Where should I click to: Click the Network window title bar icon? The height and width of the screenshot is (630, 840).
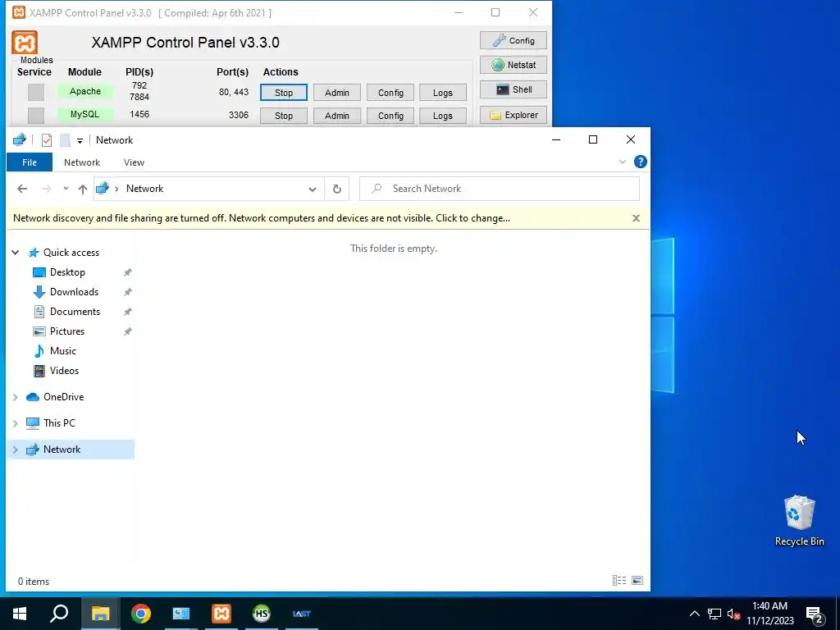pos(20,139)
